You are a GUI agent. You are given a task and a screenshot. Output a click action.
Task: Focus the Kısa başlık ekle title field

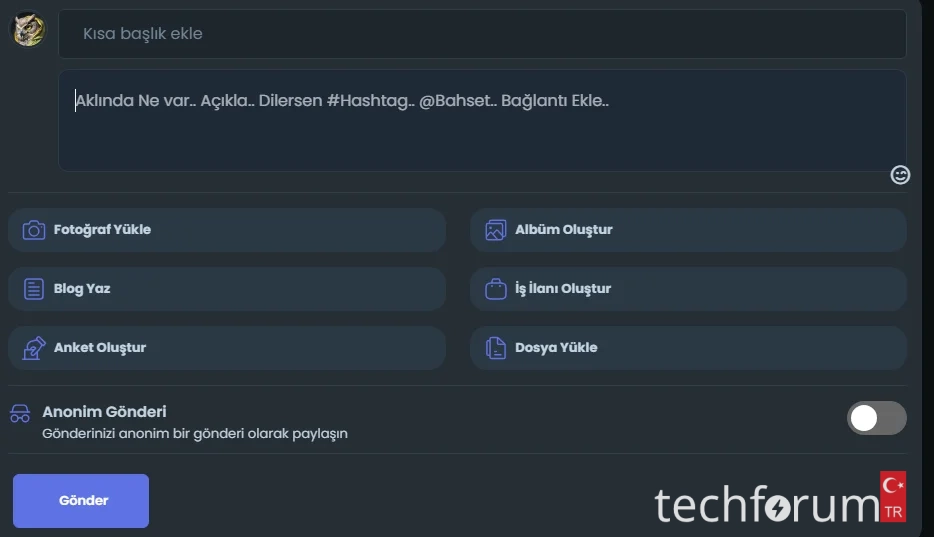[x=482, y=34]
